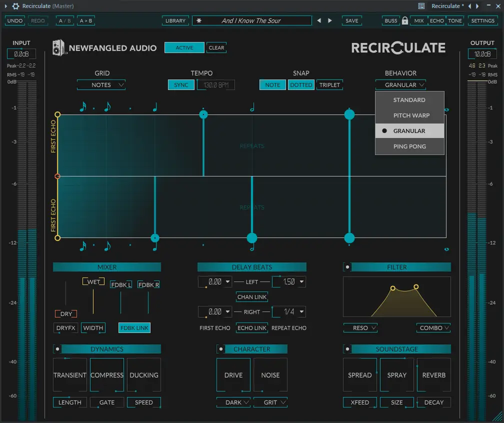Image resolution: width=504 pixels, height=423 pixels.
Task: Open right first echo 0.00 dropdown
Action: pos(227,311)
